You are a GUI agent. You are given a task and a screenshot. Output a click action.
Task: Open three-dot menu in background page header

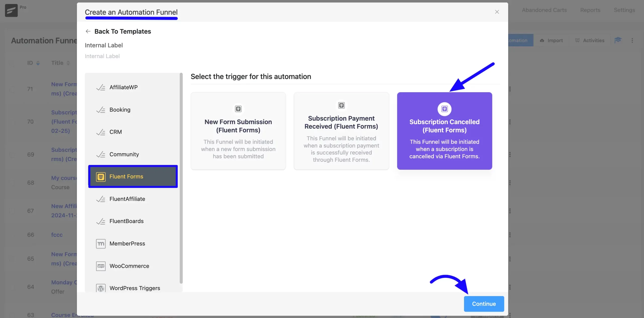(632, 40)
